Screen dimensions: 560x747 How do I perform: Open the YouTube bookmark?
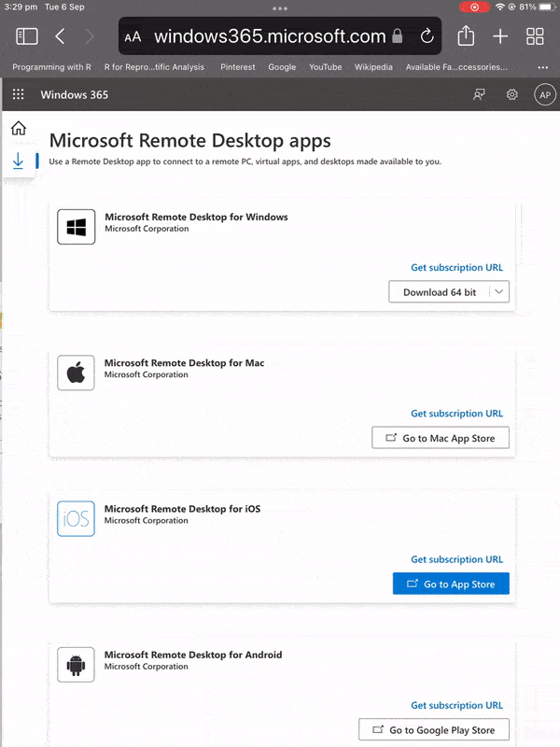(325, 67)
